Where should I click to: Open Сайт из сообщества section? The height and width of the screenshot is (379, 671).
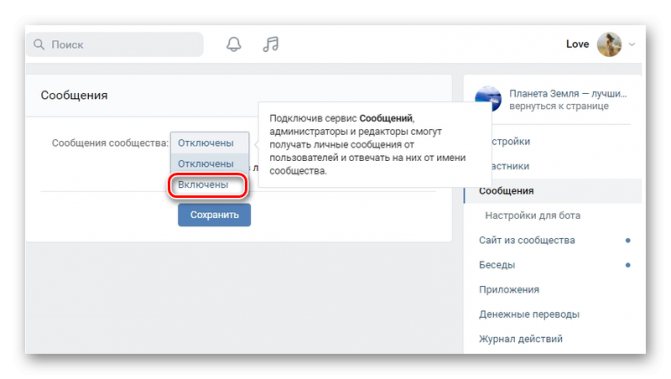click(x=527, y=240)
